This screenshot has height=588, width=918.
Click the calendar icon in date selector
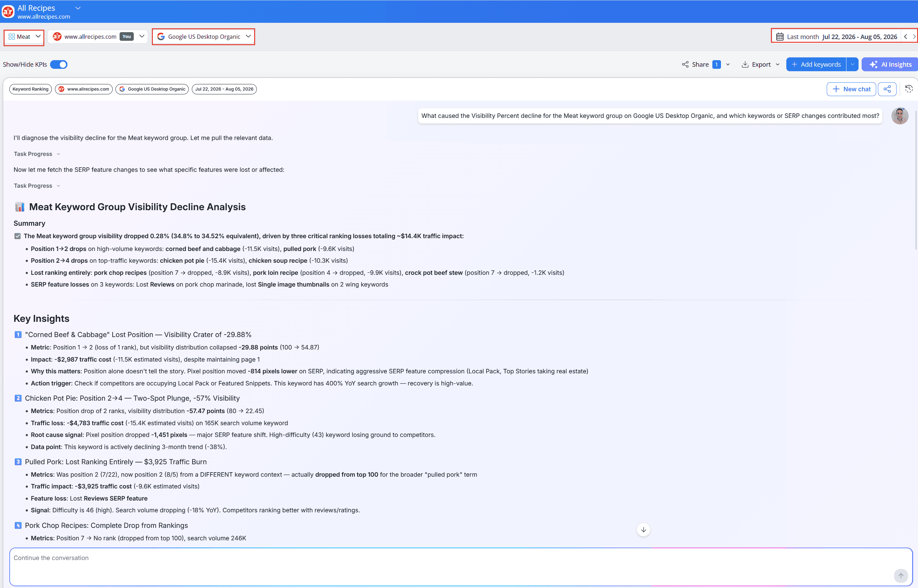click(x=780, y=37)
